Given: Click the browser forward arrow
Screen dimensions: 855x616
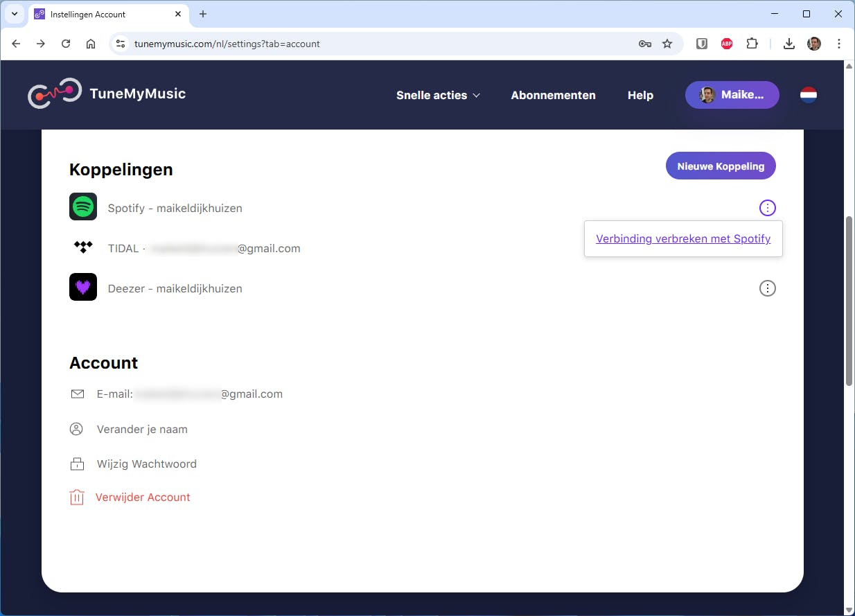Looking at the screenshot, I should pos(41,44).
